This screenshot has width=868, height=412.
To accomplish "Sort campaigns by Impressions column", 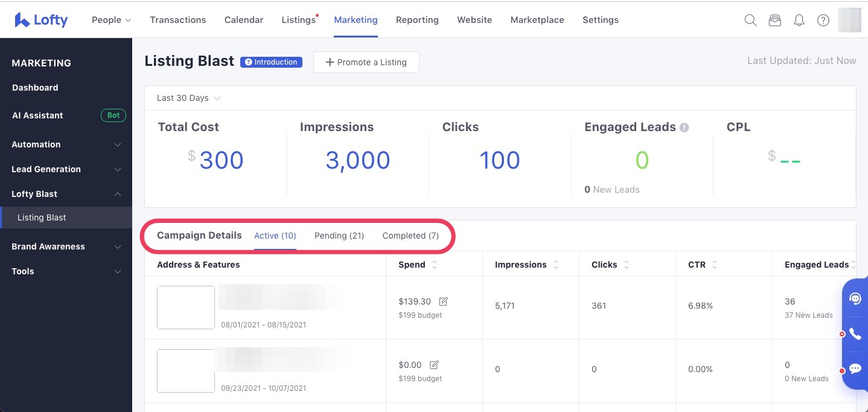I will tap(556, 265).
